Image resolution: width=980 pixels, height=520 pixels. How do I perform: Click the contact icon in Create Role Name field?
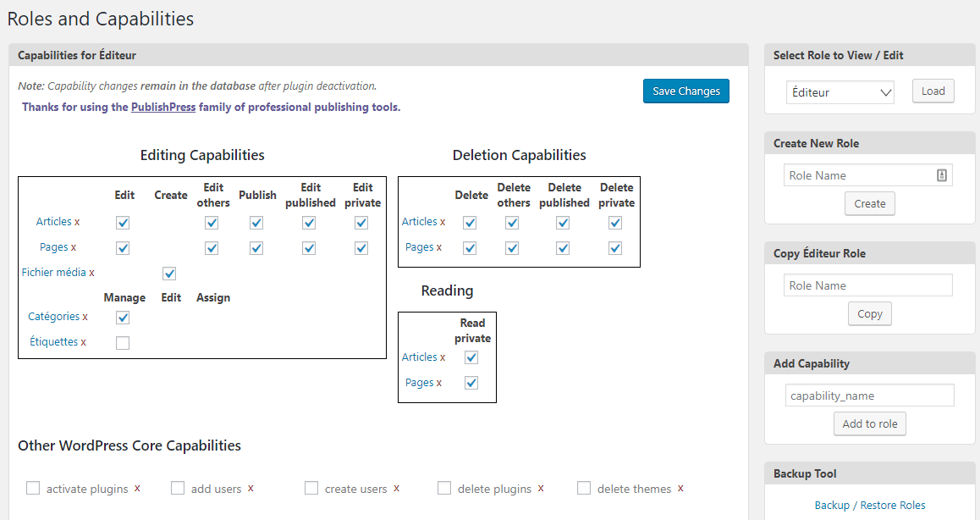click(x=941, y=175)
